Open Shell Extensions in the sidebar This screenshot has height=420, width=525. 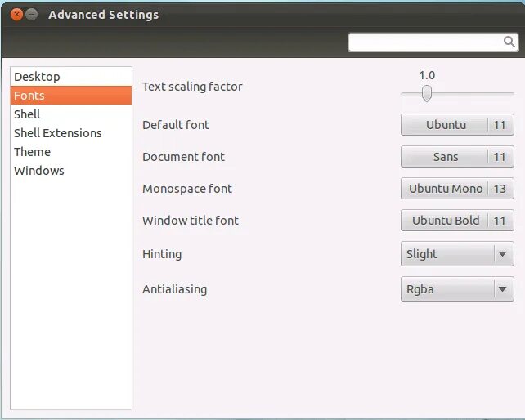click(x=71, y=133)
